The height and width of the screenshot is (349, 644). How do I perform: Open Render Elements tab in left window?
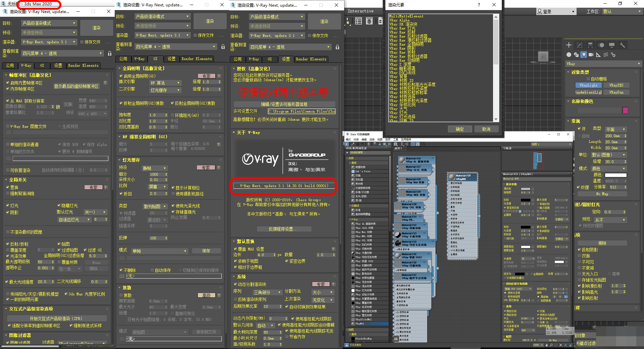(83, 65)
